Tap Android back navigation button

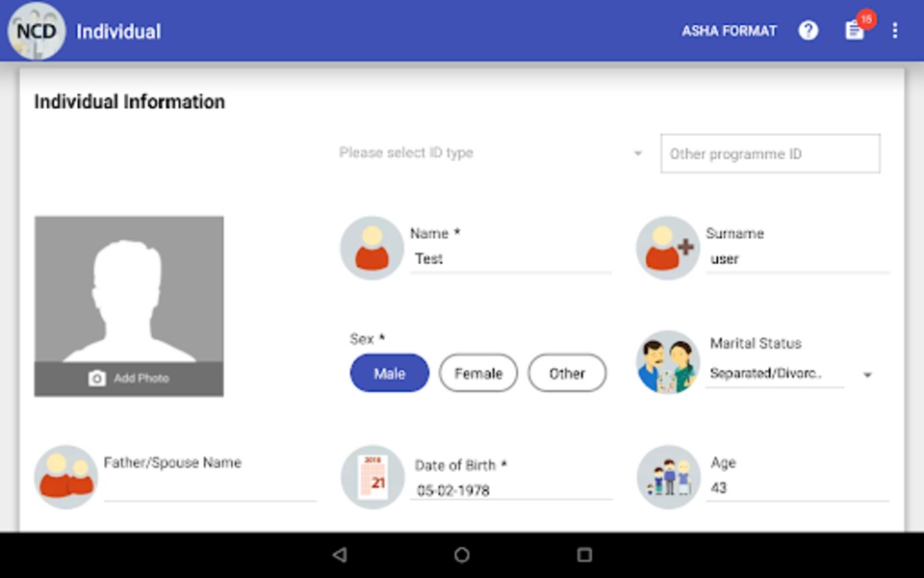point(340,555)
